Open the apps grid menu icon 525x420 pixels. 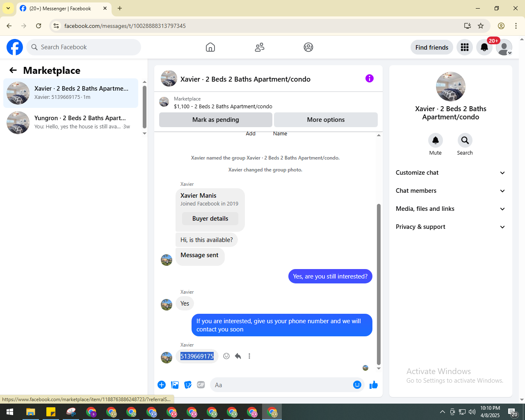click(465, 47)
